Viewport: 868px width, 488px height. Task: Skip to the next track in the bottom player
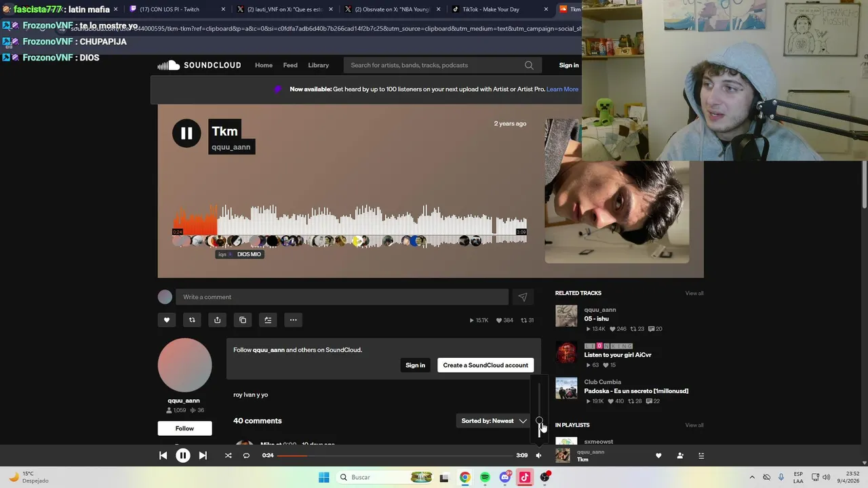coord(203,455)
